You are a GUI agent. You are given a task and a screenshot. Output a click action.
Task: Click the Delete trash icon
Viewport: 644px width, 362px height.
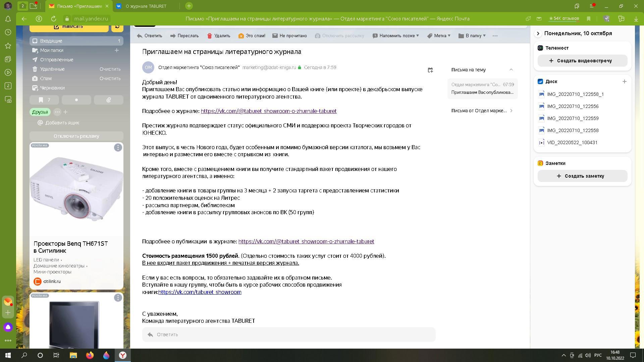pyautogui.click(x=210, y=36)
